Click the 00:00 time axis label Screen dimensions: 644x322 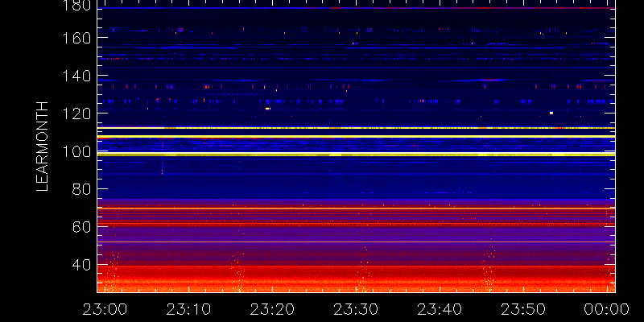(x=607, y=309)
